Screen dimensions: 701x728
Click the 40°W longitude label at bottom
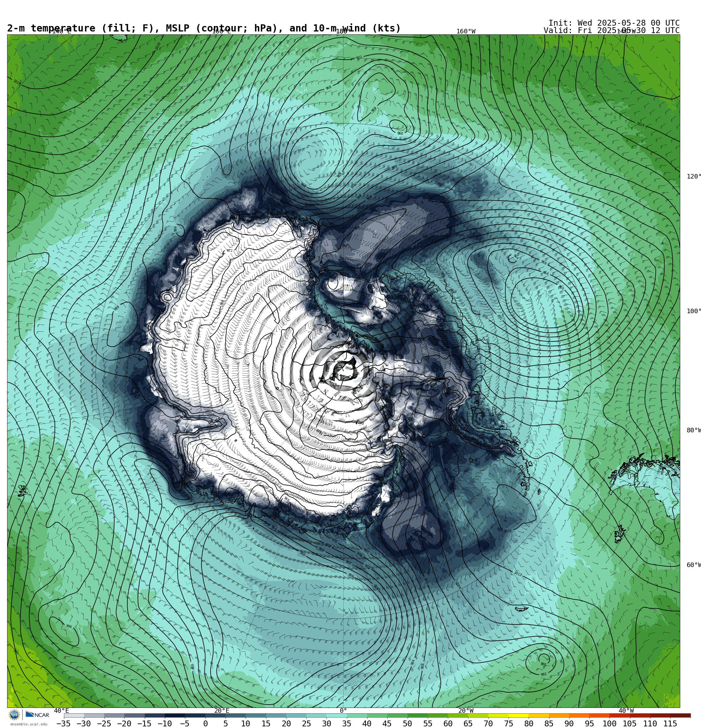coord(626,710)
